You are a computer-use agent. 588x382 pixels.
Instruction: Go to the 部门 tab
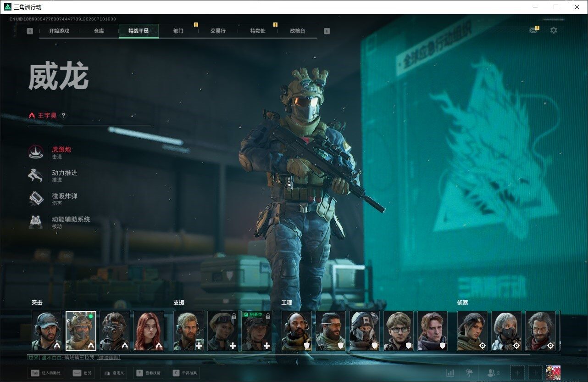178,31
